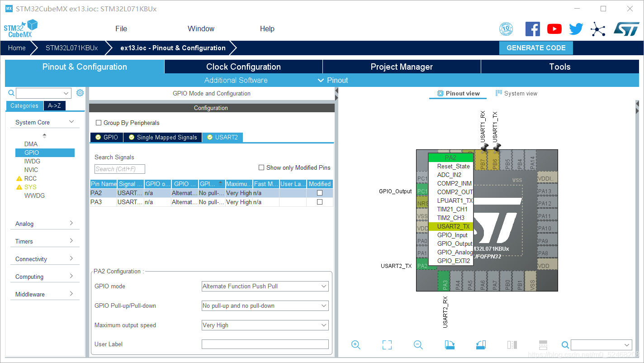
Task: Open the pin search combo box
Action: 601,345
